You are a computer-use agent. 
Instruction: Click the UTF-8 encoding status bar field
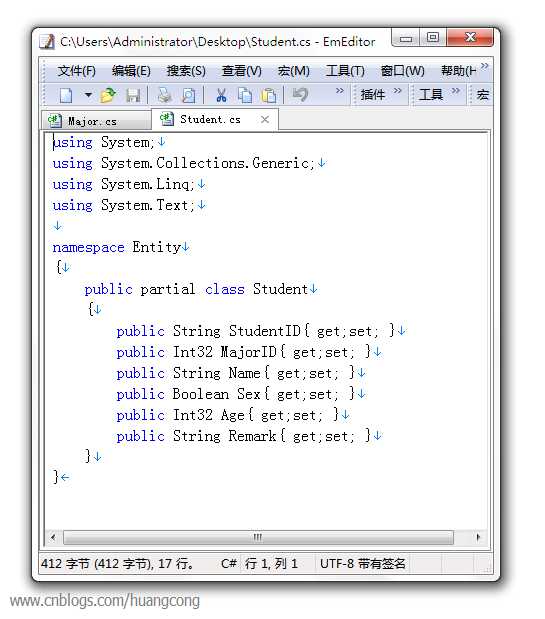pos(362,563)
